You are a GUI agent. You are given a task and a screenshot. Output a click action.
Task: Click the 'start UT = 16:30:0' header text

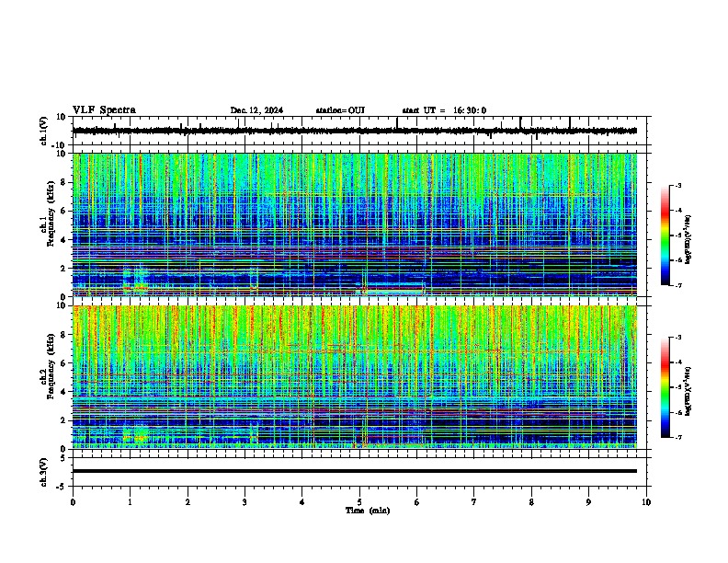click(x=444, y=110)
